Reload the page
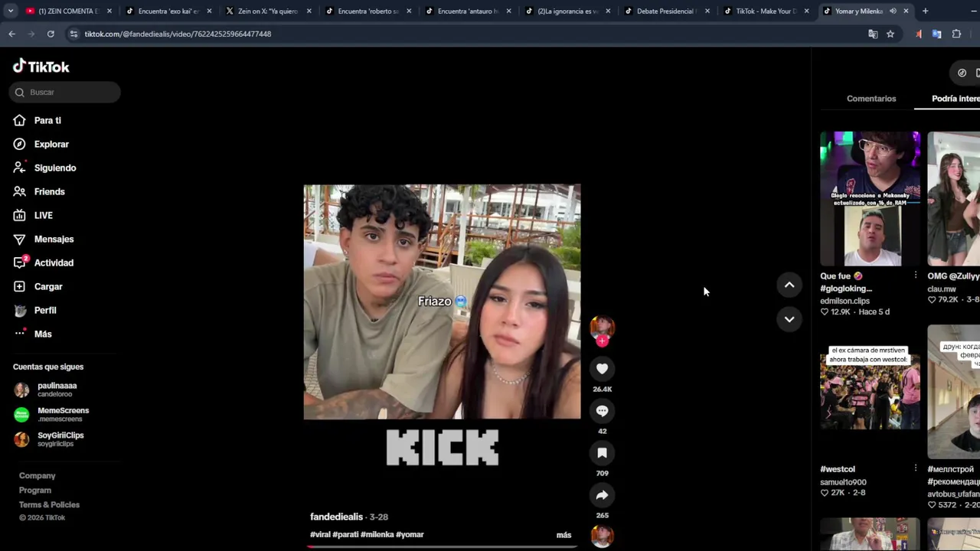Screen dimensions: 980x551 pyautogui.click(x=51, y=34)
